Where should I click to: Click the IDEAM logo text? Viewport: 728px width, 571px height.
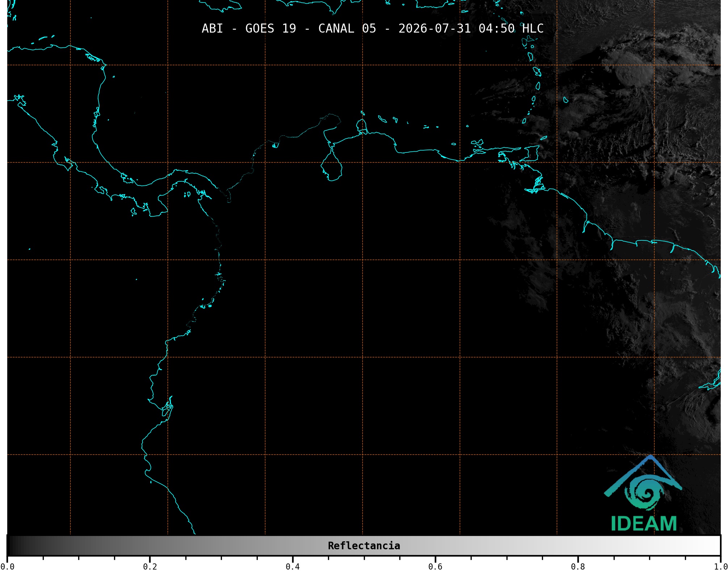pyautogui.click(x=644, y=524)
